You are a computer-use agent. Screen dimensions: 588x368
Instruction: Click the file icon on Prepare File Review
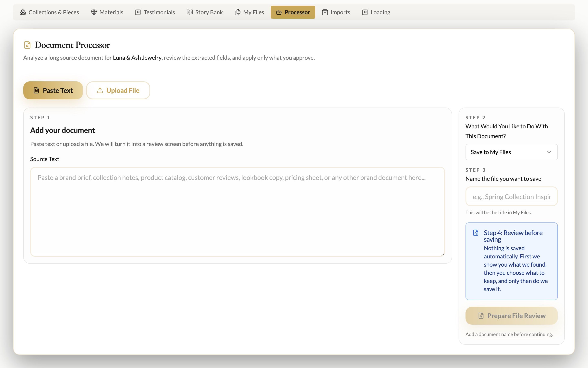coord(481,316)
